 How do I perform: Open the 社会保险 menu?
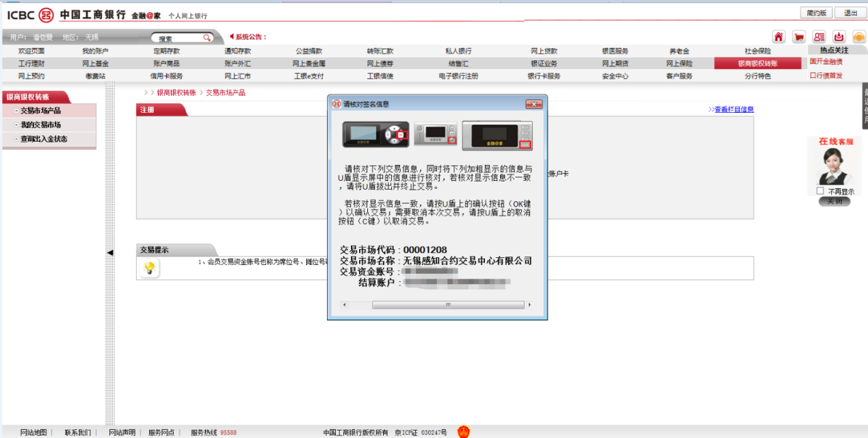(x=758, y=51)
